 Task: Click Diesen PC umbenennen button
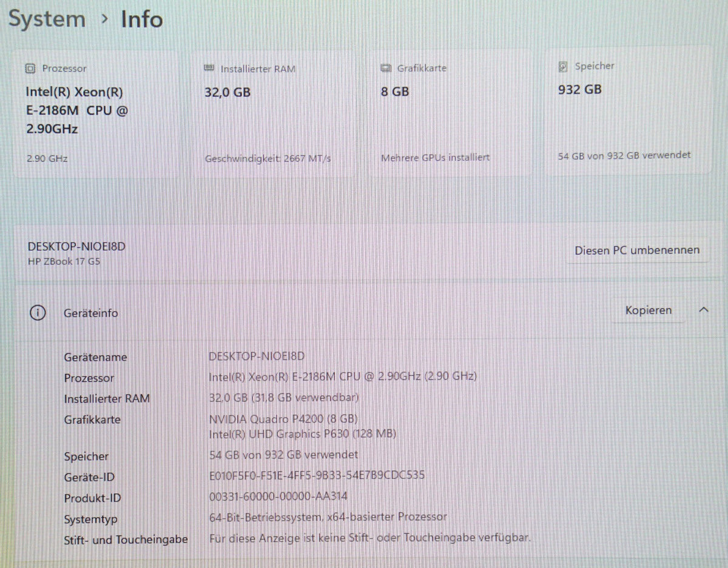coord(637,250)
